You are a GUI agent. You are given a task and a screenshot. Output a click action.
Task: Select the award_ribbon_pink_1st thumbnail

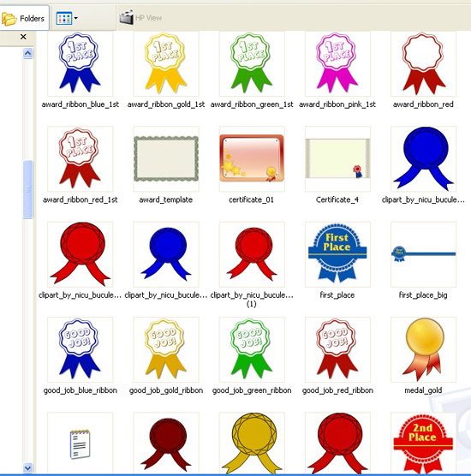click(337, 63)
